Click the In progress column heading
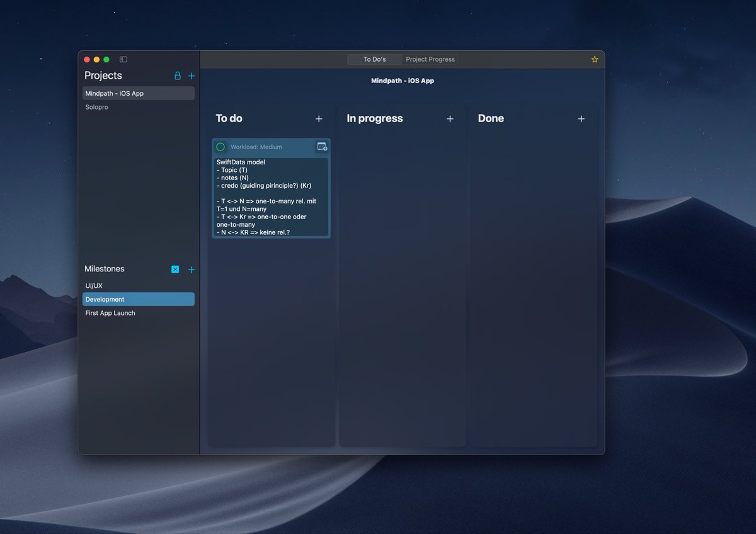 (x=375, y=118)
